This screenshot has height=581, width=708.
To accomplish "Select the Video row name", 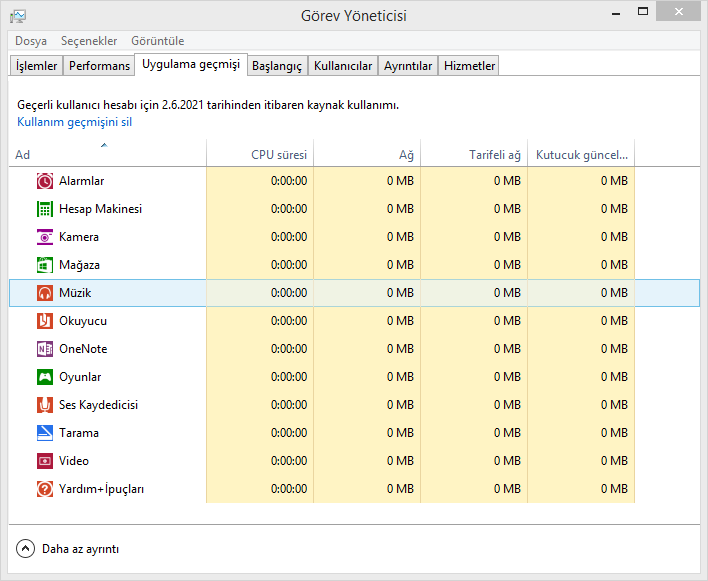I will click(x=74, y=461).
